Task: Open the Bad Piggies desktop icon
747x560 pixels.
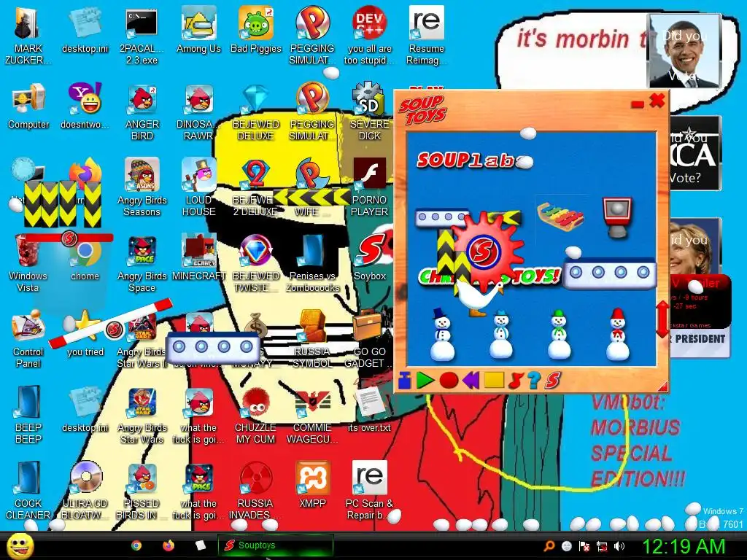Action: (x=256, y=29)
